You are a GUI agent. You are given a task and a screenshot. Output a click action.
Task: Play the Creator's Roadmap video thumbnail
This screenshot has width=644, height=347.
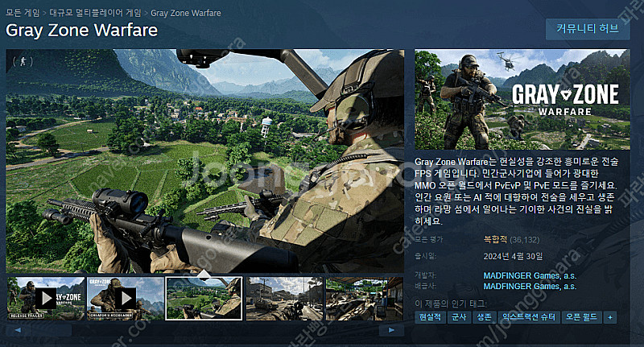[126, 299]
